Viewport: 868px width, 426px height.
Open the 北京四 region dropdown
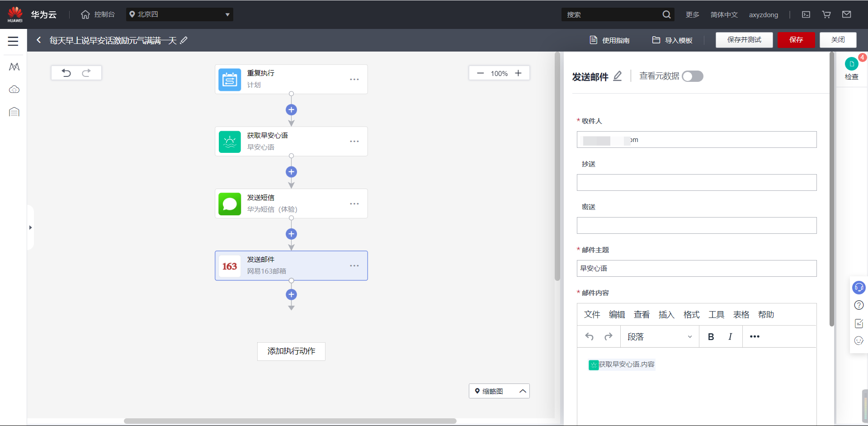(x=179, y=14)
